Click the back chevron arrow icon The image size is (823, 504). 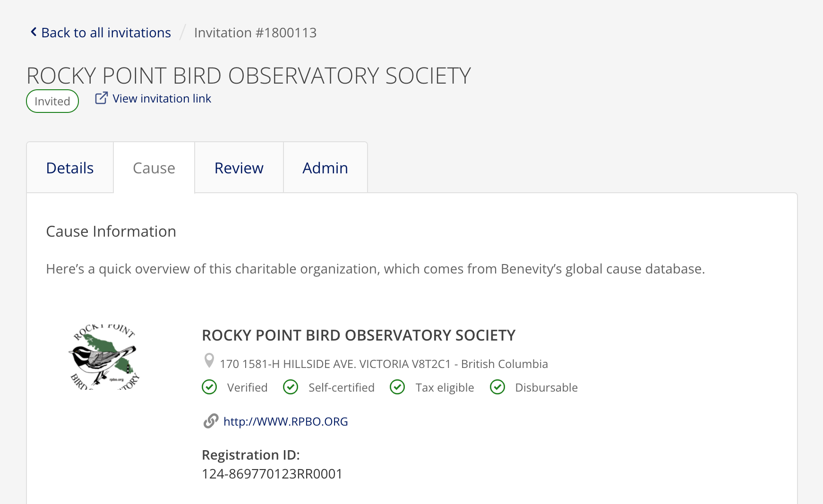tap(34, 32)
